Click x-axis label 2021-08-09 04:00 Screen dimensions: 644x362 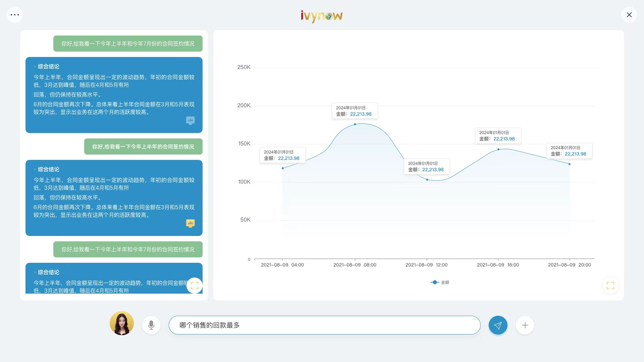(x=282, y=265)
